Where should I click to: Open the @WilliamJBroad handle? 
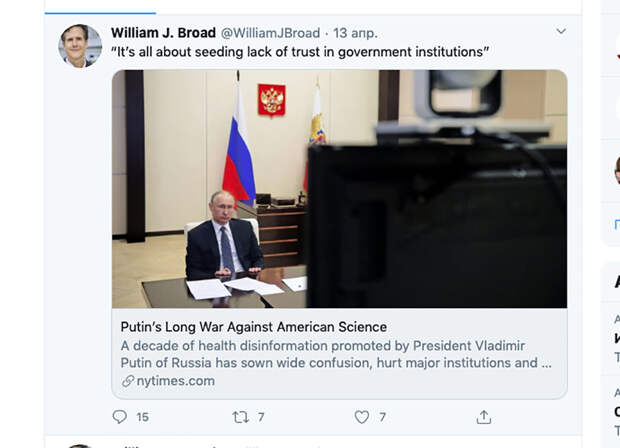[x=270, y=33]
